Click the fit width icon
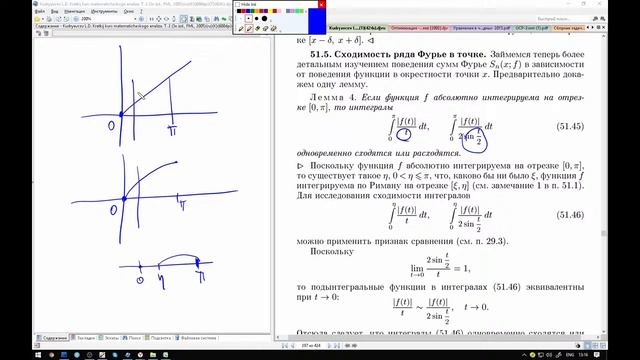 (x=166, y=19)
